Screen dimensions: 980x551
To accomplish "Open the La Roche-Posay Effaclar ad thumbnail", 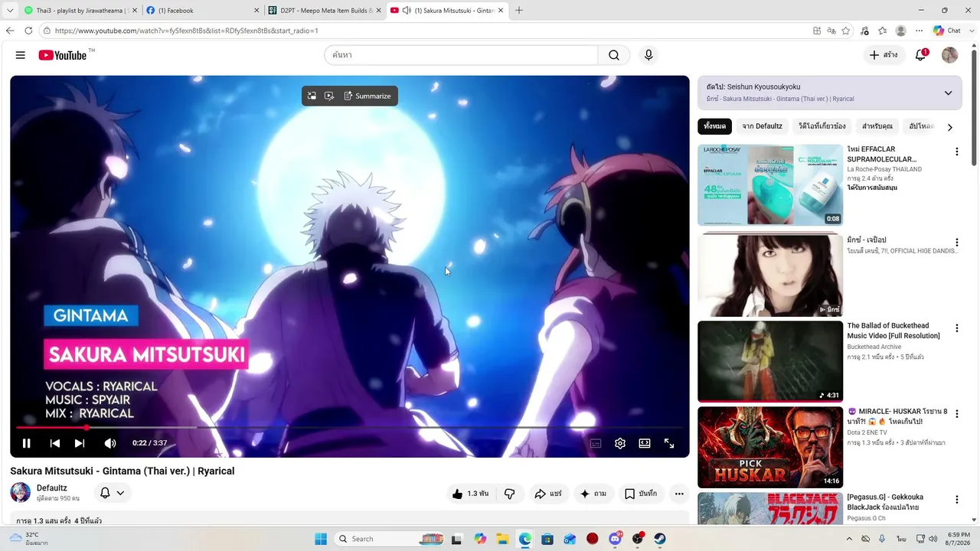I will [x=770, y=185].
